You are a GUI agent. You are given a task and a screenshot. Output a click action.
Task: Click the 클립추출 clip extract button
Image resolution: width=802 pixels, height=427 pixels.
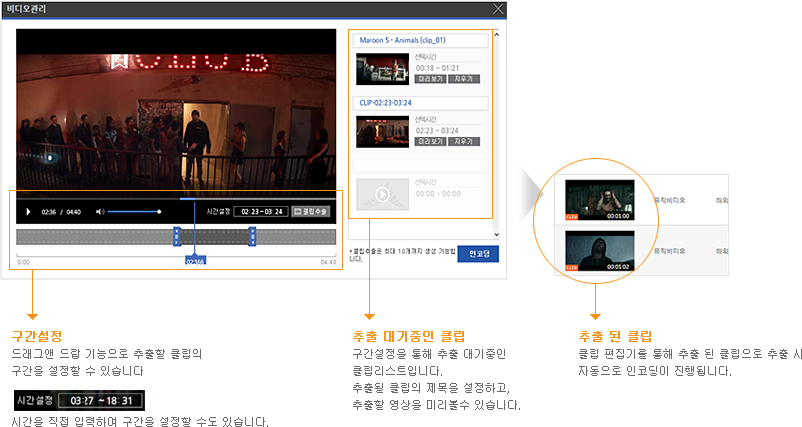click(x=310, y=212)
